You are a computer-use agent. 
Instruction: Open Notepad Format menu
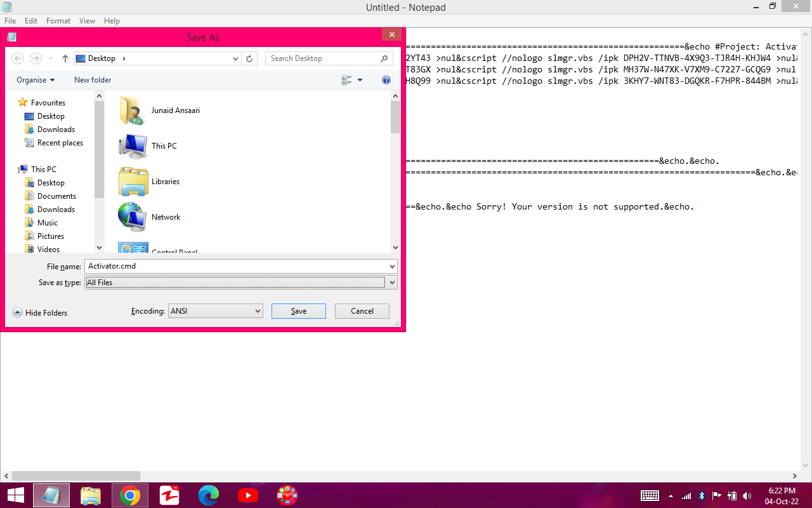(58, 21)
